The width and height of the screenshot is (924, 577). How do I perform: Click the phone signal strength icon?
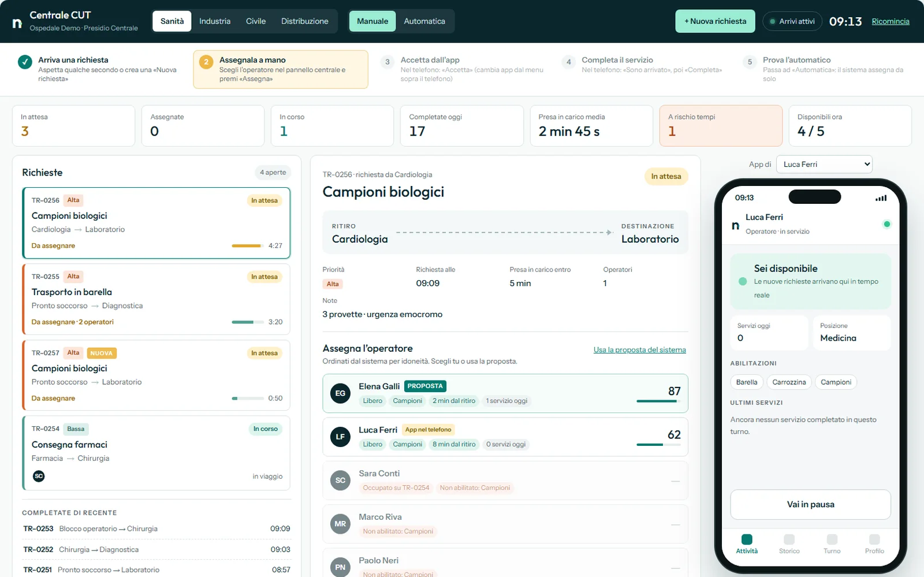pos(881,198)
